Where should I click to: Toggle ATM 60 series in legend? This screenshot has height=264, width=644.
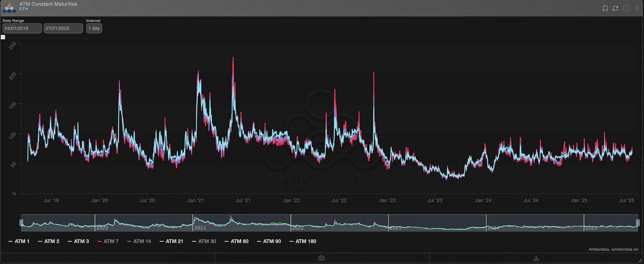(236, 241)
